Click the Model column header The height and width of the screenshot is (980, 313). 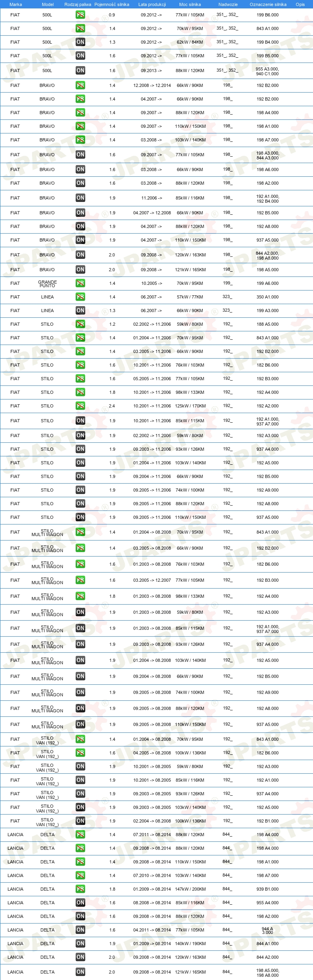(x=48, y=4)
